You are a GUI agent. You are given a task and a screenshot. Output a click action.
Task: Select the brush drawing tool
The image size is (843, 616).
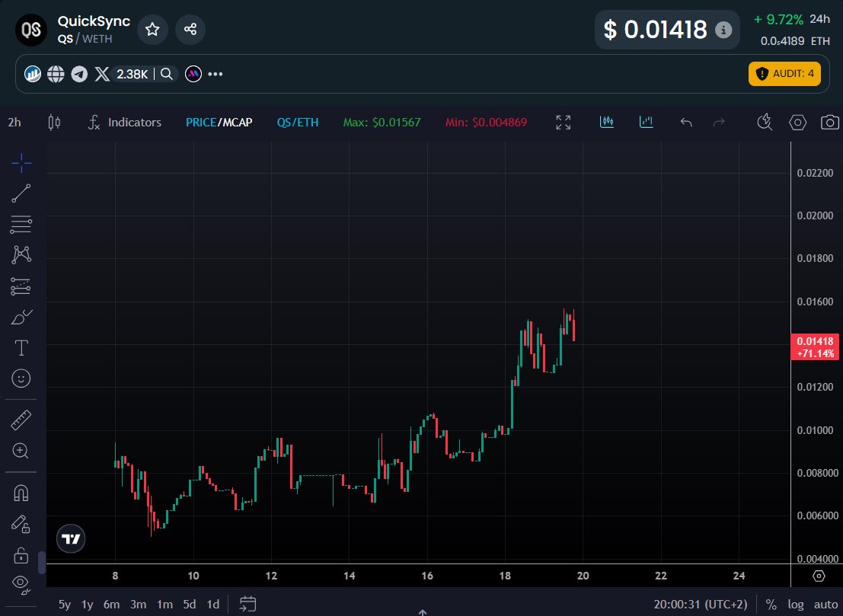coord(21,318)
